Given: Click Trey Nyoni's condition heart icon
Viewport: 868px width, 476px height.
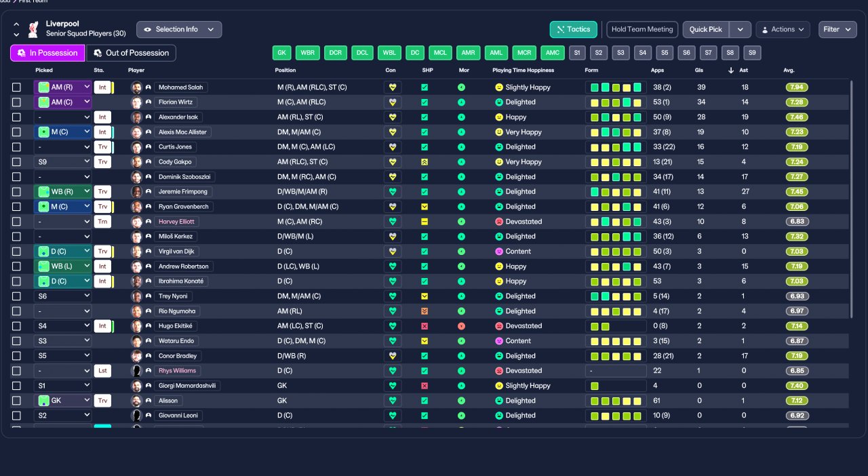Looking at the screenshot, I should 393,296.
